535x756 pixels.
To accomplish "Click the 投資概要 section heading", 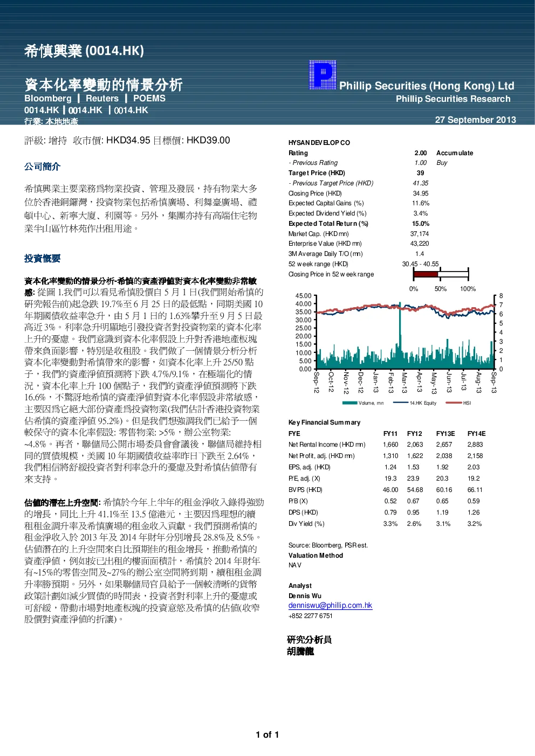I will click(42, 259).
